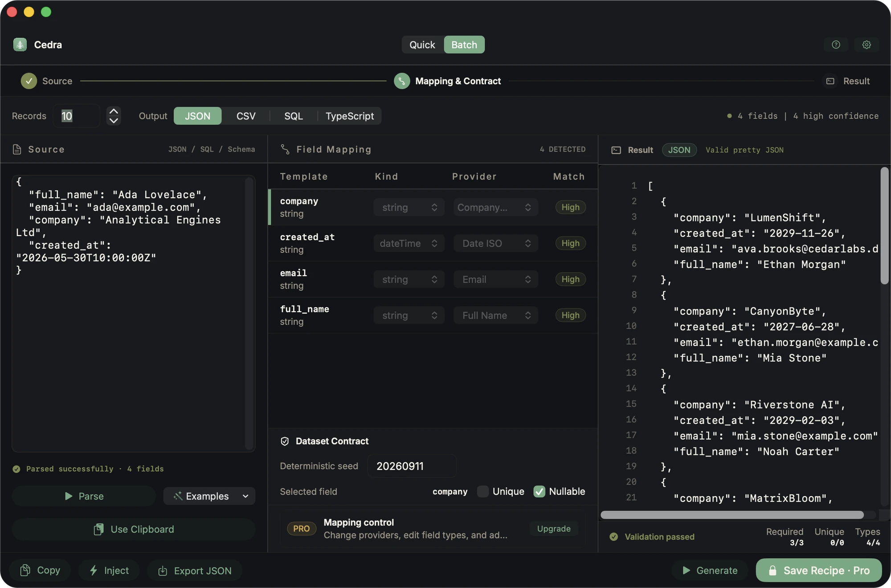Click the Upgrade link
This screenshot has height=588, width=891.
554,529
